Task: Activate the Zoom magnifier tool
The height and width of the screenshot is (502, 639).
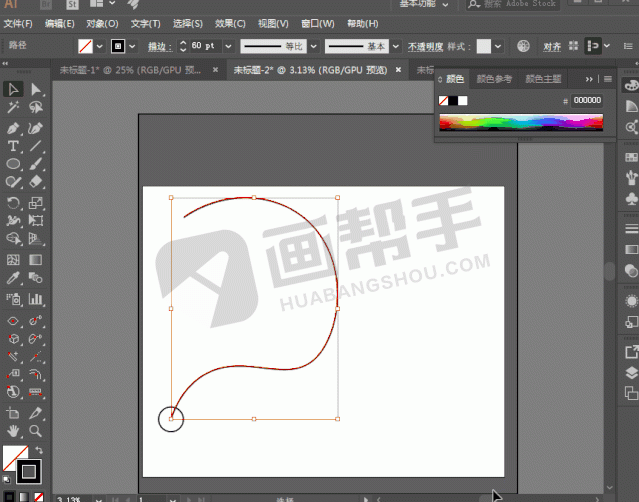Action: click(36, 431)
